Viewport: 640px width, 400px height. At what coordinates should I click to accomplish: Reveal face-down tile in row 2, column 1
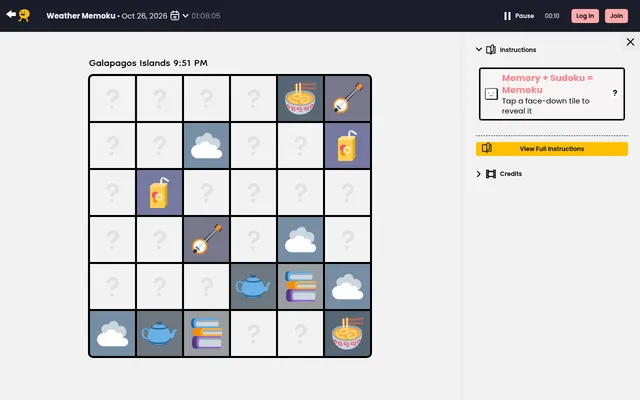[x=112, y=145]
